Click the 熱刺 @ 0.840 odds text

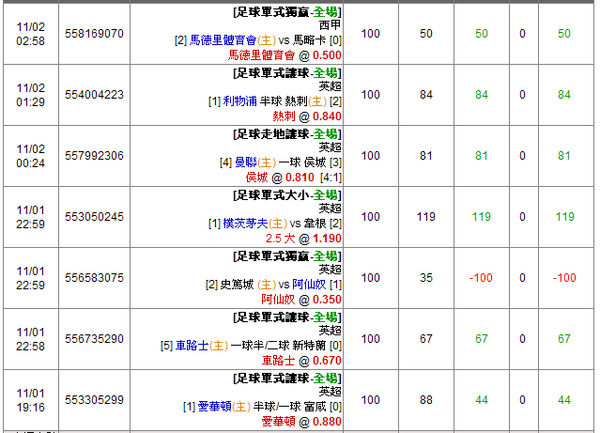[307, 116]
